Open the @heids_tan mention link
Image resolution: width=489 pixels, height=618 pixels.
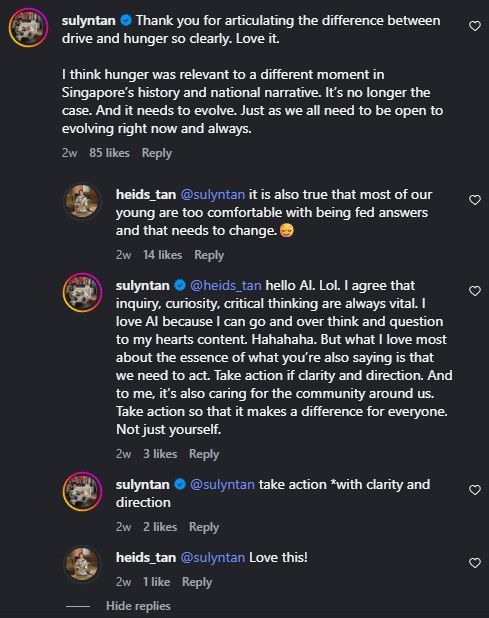(x=226, y=285)
